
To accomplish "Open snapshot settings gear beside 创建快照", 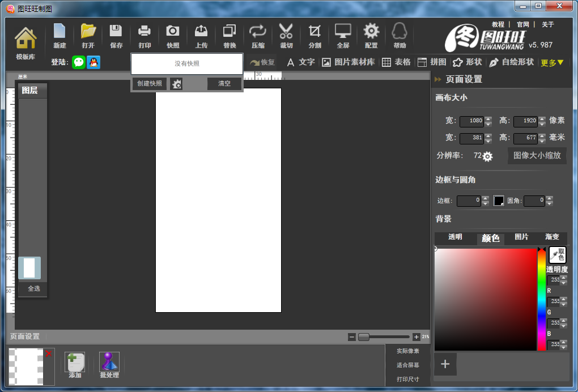I will pos(176,84).
